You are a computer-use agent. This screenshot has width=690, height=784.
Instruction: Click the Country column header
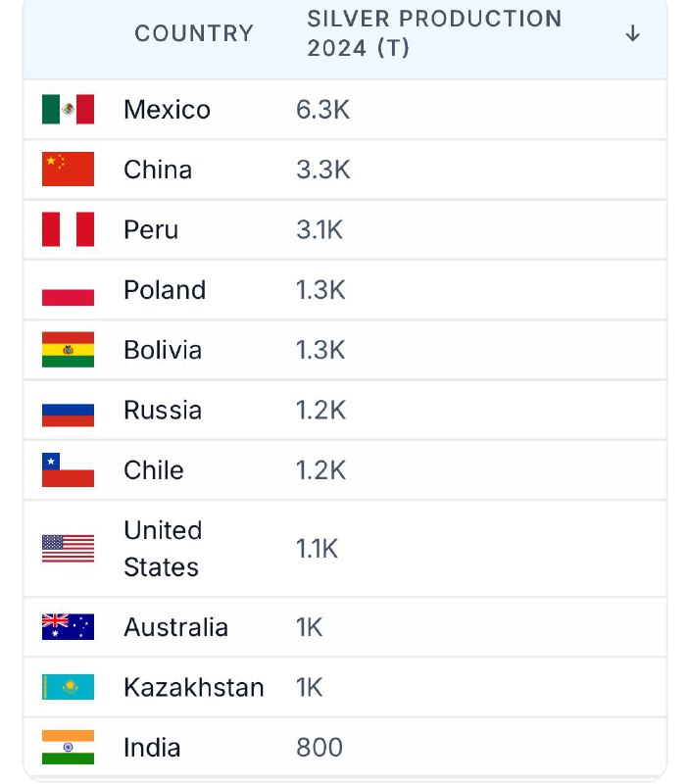coord(193,33)
